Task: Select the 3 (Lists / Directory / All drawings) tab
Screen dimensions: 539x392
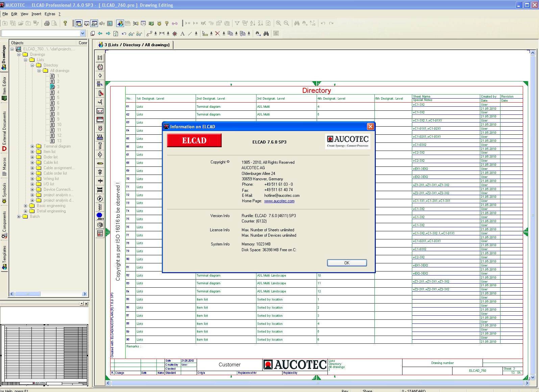Action: 134,45
